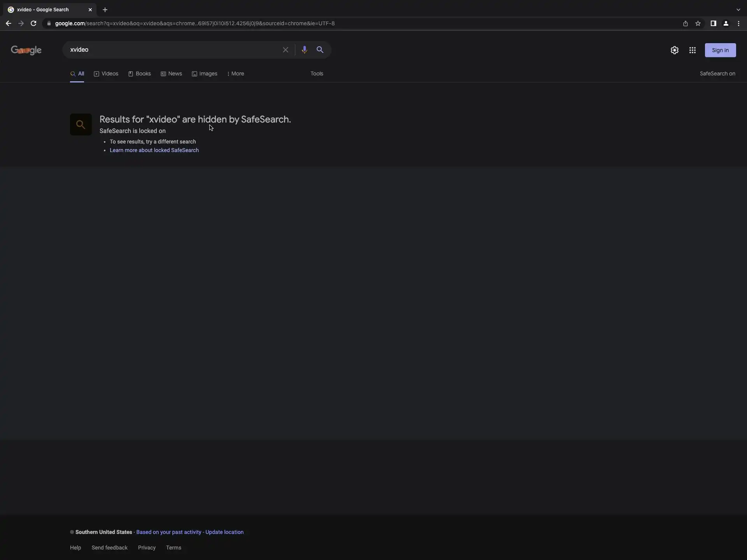Clear the search box with X icon
Screen dimensions: 747x560
285,50
